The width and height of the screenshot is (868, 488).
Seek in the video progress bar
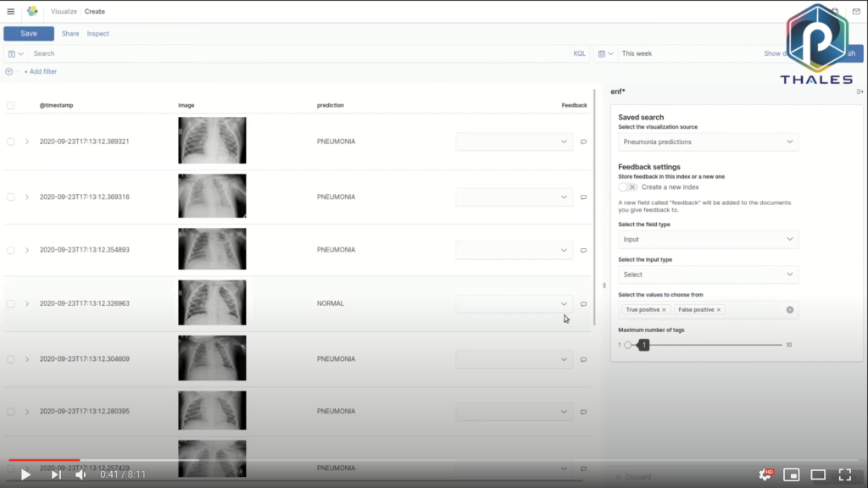(434, 460)
